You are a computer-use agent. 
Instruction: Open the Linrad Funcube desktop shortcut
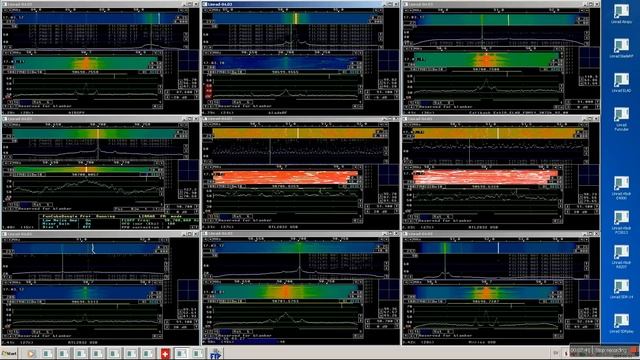[621, 119]
